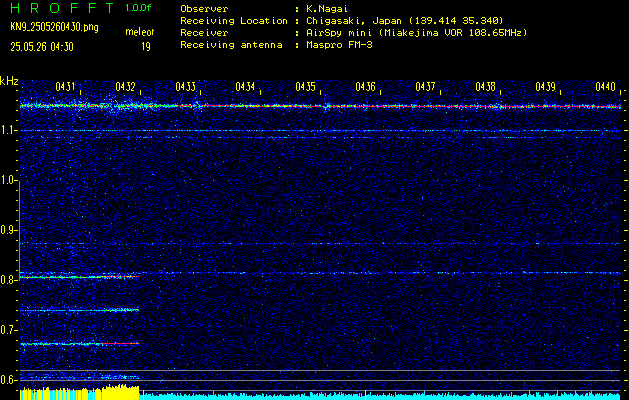Select the file name KN9_2505260430.png
The image size is (629, 400).
(54, 27)
